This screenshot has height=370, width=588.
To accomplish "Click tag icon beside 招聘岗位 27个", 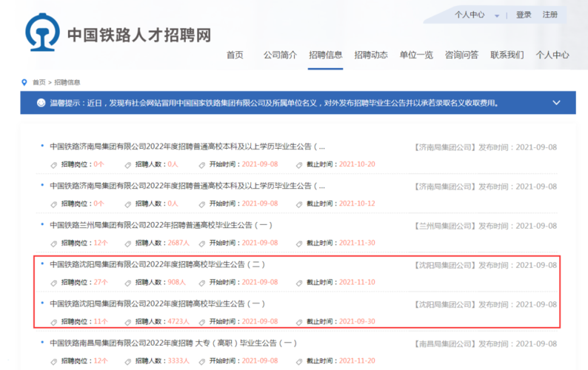I will pyautogui.click(x=53, y=283).
